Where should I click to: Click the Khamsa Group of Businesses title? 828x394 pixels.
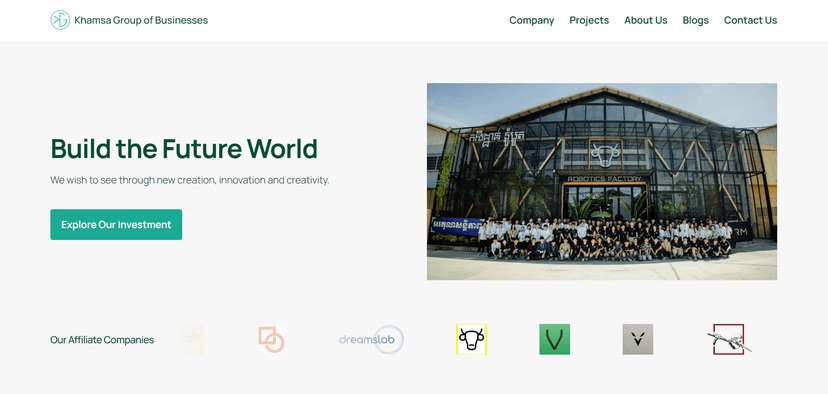[x=141, y=20]
